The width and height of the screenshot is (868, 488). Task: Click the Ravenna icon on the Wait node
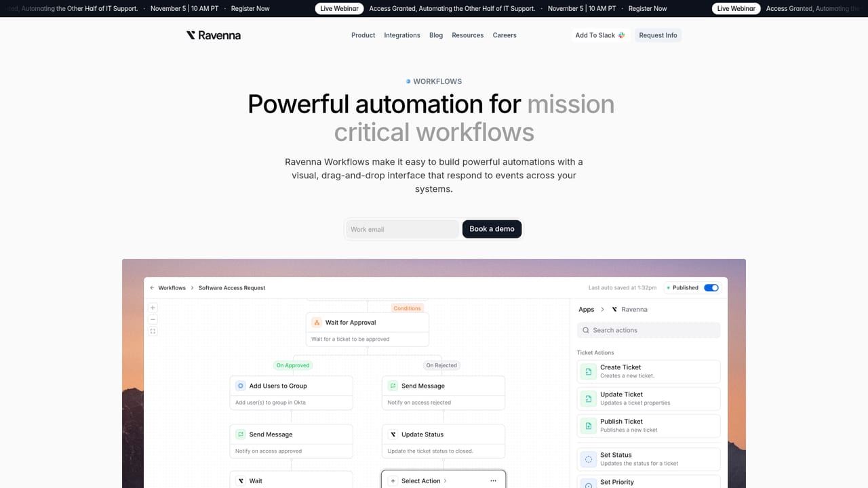point(240,481)
